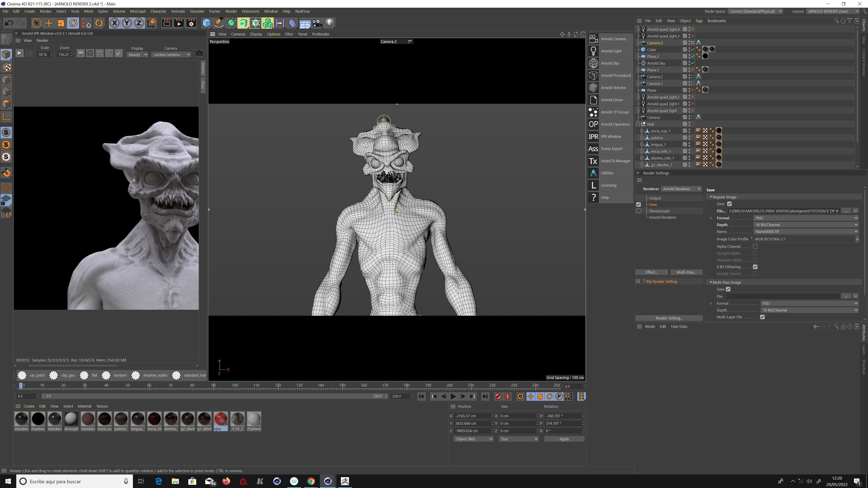The height and width of the screenshot is (488, 868).
Task: Select Camera.3 in Object Manager
Action: click(x=654, y=43)
